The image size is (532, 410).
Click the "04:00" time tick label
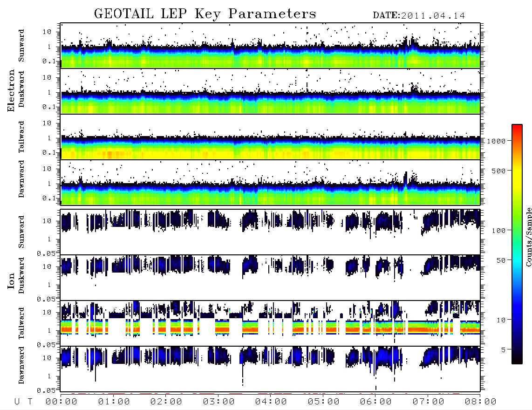271,402
